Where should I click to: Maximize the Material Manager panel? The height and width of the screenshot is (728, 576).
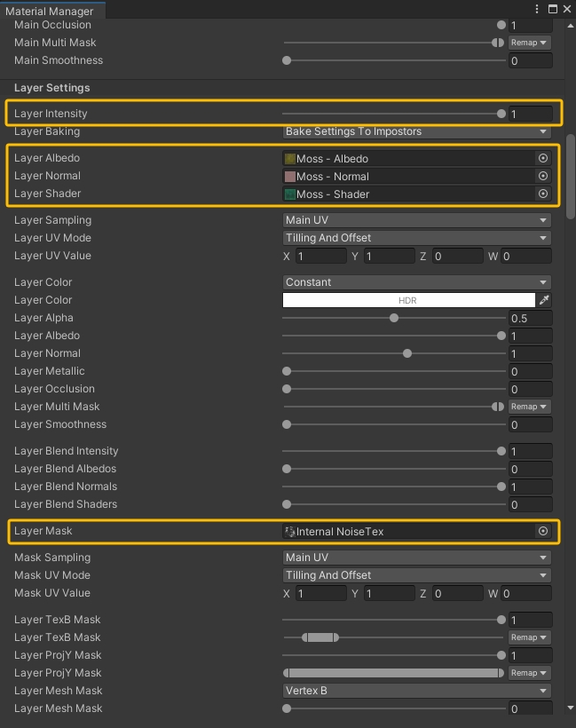point(552,9)
